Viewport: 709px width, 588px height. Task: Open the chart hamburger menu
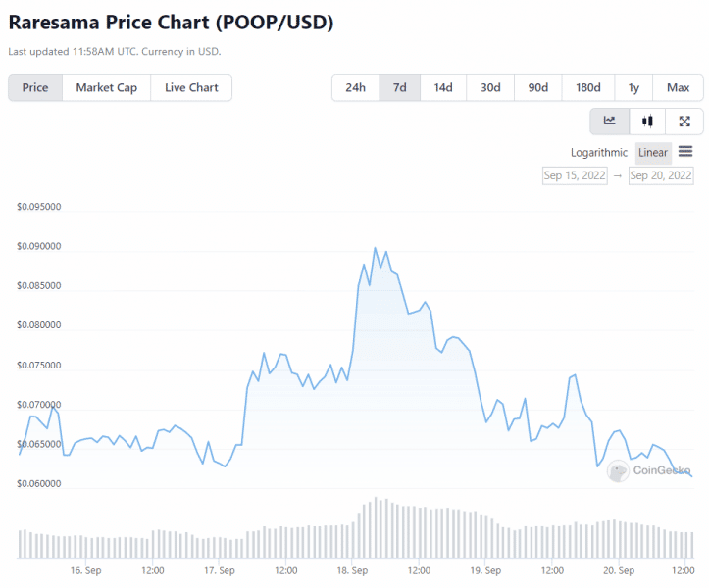(x=685, y=151)
